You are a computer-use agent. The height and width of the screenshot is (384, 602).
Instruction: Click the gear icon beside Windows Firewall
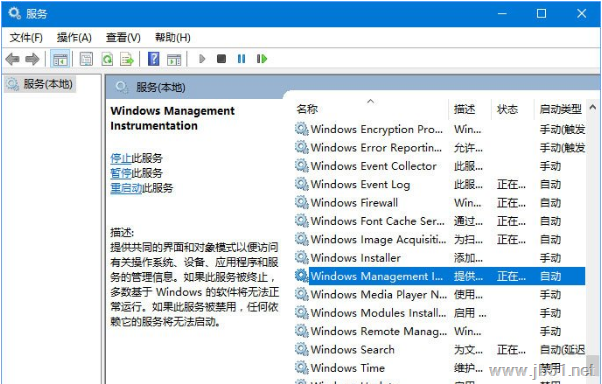click(x=301, y=202)
